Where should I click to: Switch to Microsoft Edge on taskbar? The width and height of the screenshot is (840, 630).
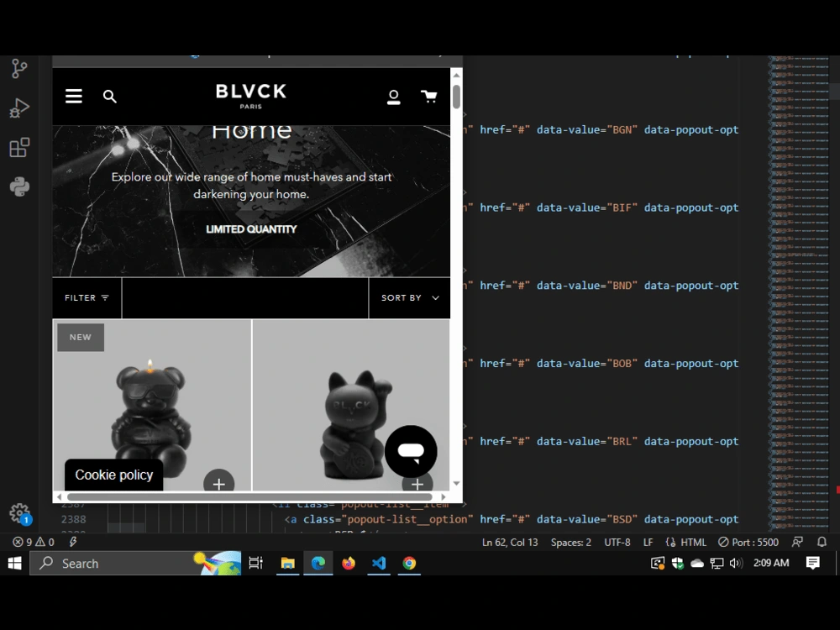pos(318,563)
